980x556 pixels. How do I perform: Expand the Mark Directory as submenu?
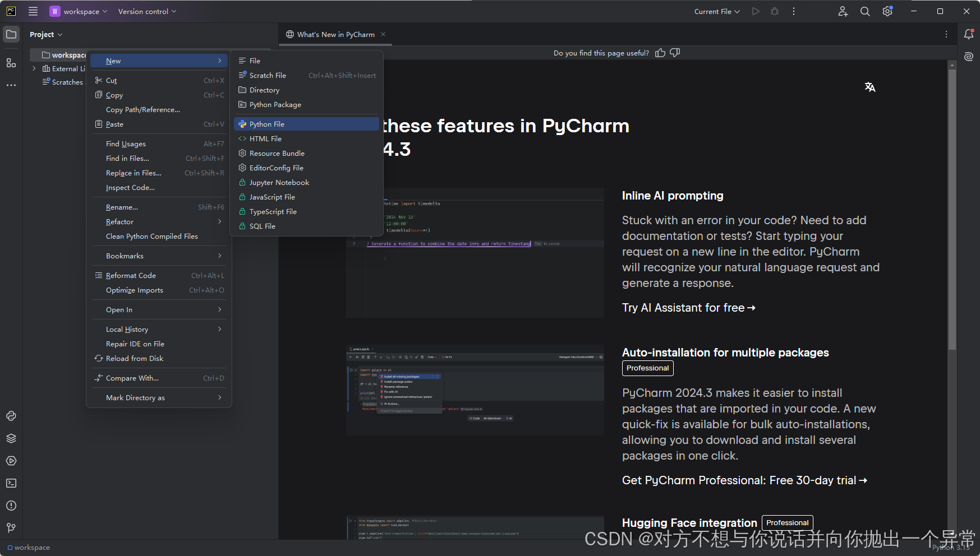point(159,398)
